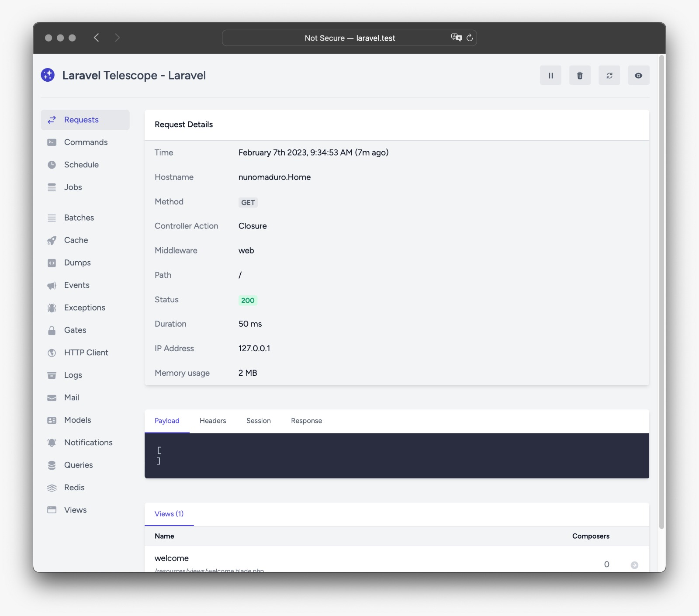Screen dimensions: 699x616
Task: Open the HTTP Client section
Action: point(86,353)
